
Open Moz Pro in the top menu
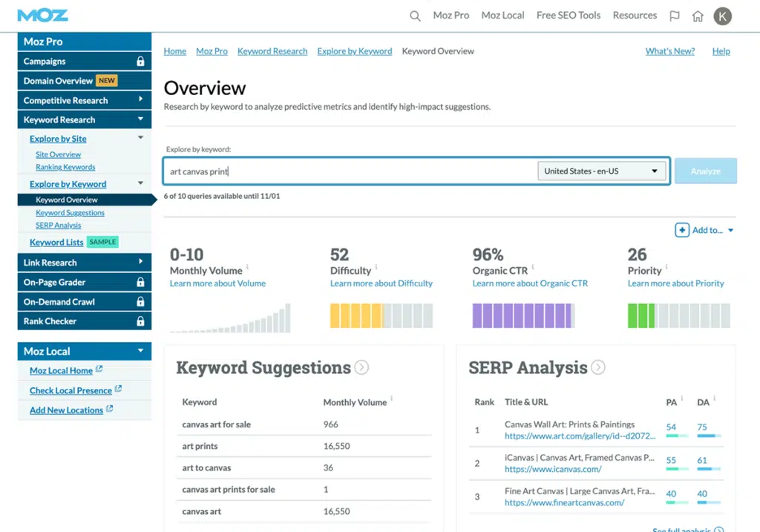click(x=451, y=16)
